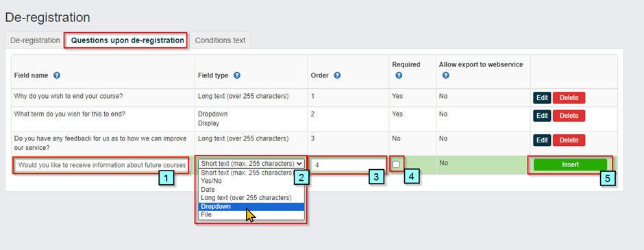
Task: Click the help icon beside Field name
Action: click(57, 75)
